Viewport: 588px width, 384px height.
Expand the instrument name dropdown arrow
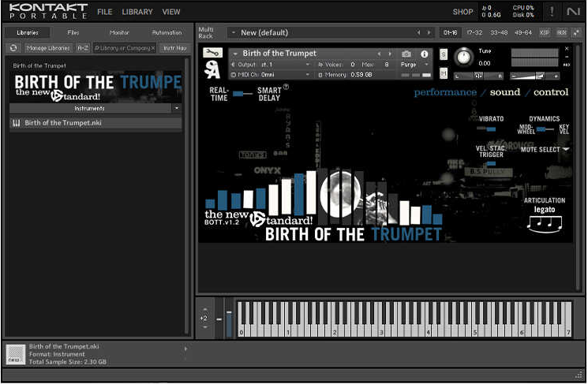point(235,54)
